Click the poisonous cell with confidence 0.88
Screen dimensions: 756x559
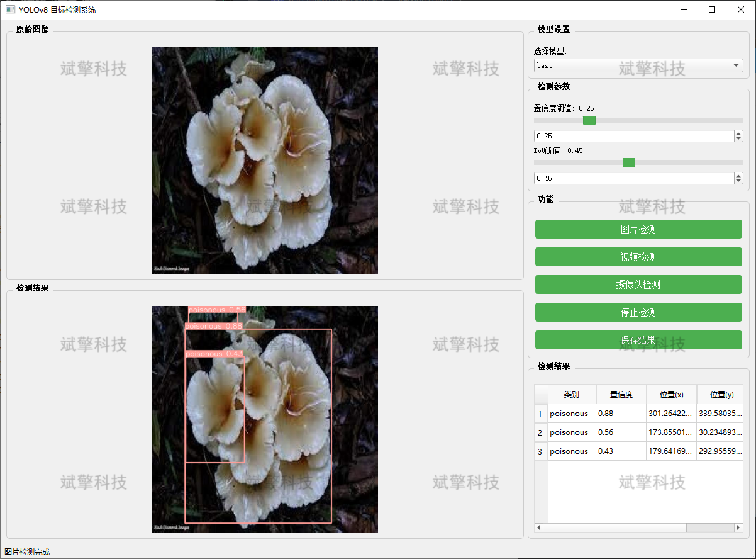click(x=572, y=414)
